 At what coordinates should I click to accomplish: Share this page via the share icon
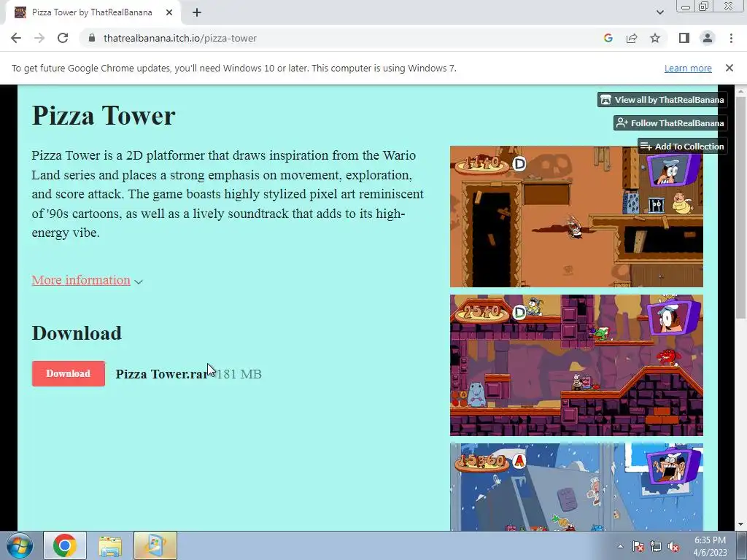tap(632, 38)
